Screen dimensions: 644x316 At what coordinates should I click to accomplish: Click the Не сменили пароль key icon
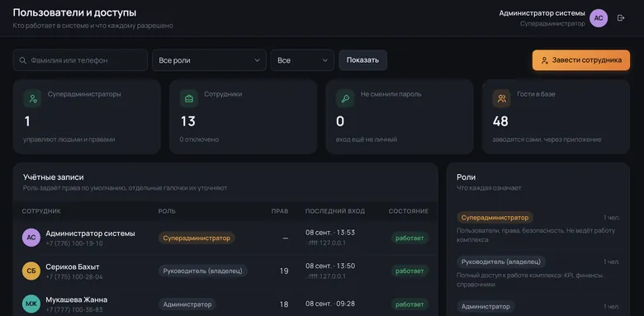point(345,98)
